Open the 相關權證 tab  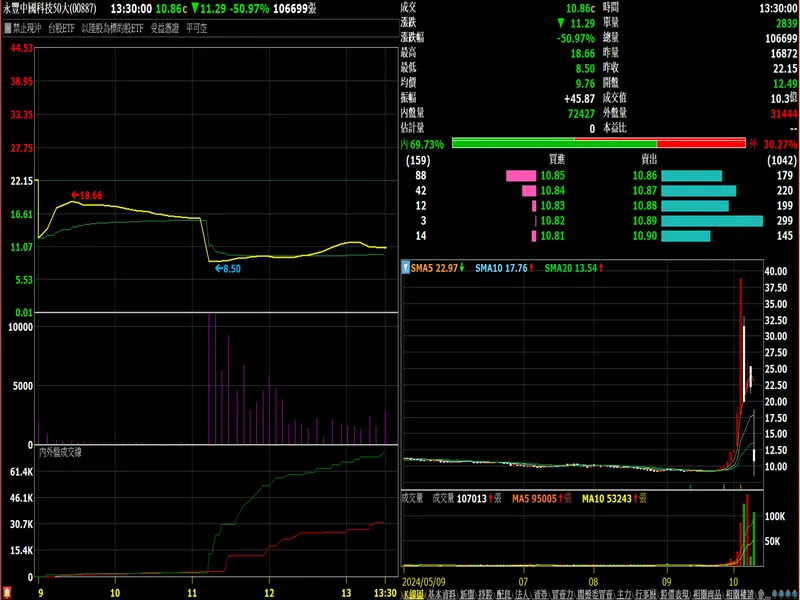click(x=739, y=594)
